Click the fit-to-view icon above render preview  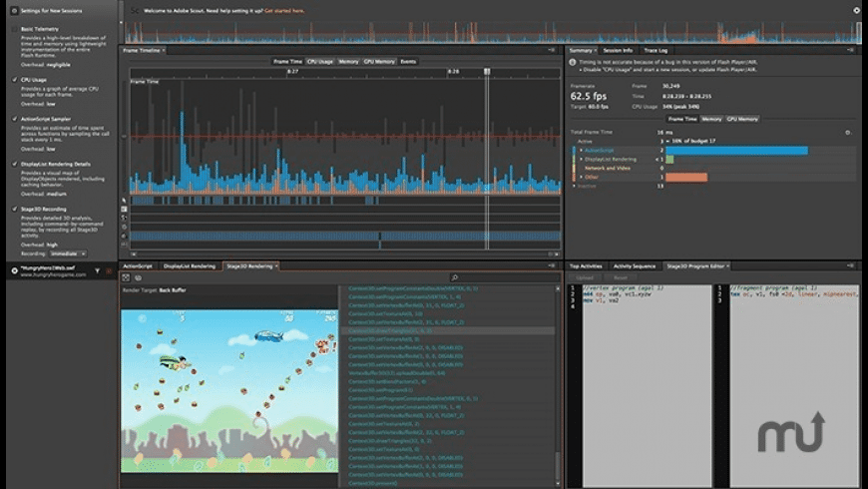[x=126, y=277]
